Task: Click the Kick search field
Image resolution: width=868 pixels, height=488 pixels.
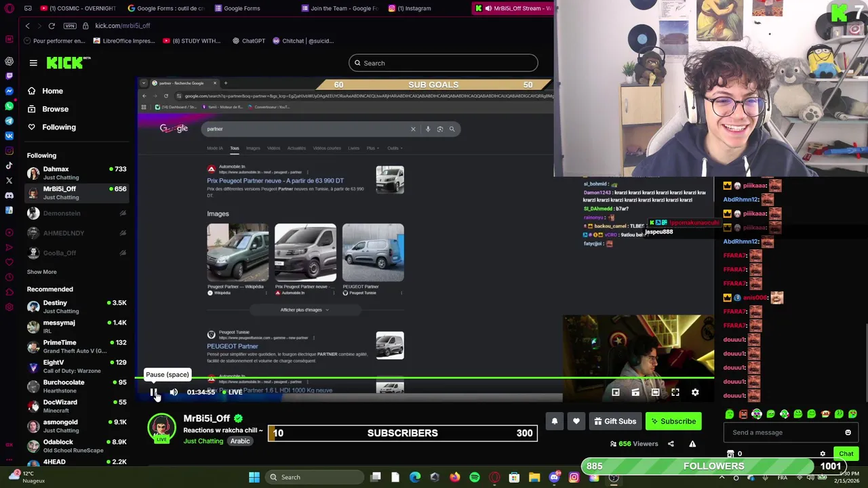Action: pyautogui.click(x=443, y=63)
